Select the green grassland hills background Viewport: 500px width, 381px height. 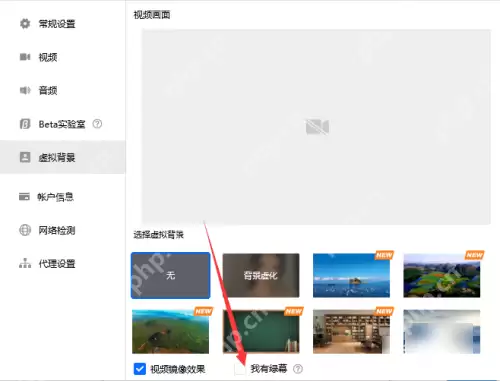[x=171, y=332]
